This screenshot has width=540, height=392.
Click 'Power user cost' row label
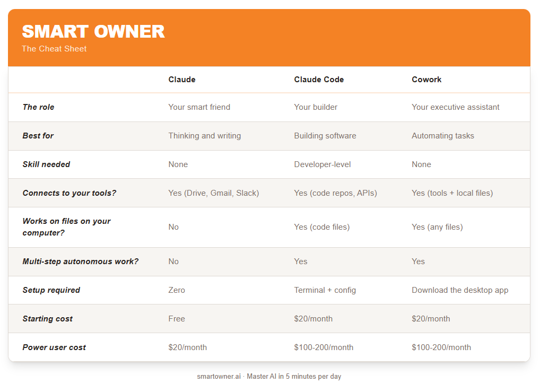(54, 347)
